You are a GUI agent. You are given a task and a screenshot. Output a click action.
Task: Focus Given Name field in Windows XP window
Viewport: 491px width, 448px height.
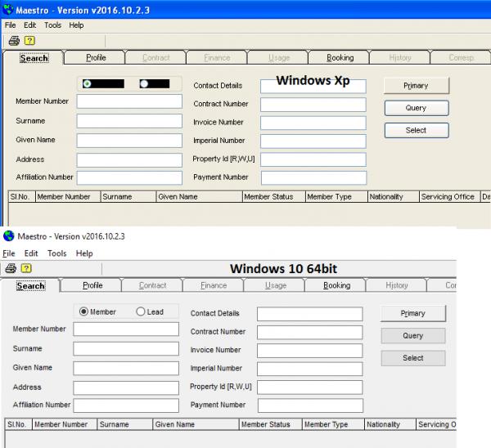coord(129,141)
